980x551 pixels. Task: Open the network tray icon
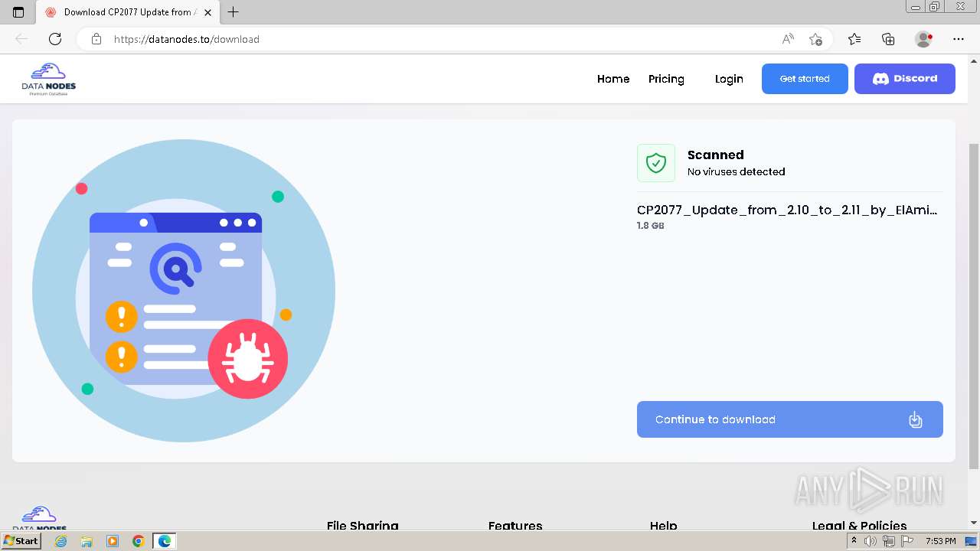(889, 541)
